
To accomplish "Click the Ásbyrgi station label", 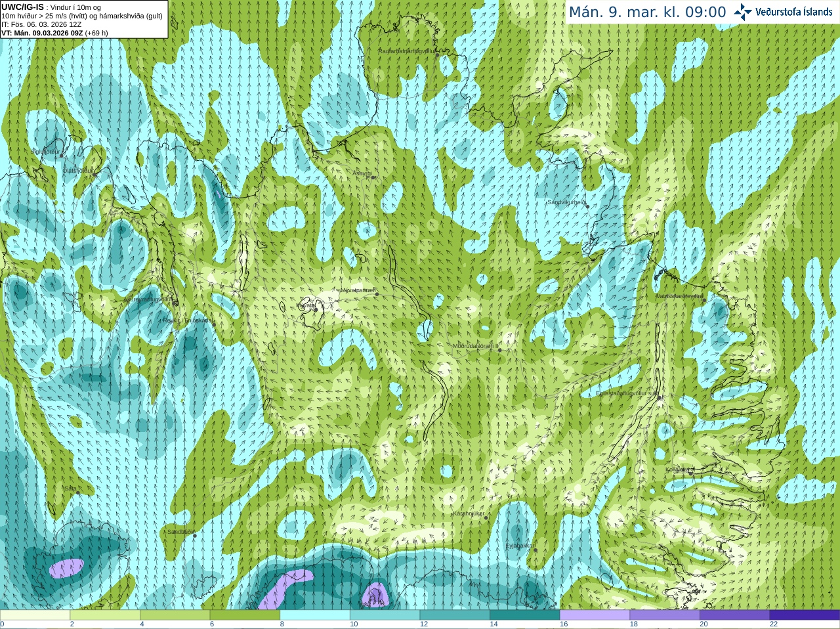I will point(362,173).
